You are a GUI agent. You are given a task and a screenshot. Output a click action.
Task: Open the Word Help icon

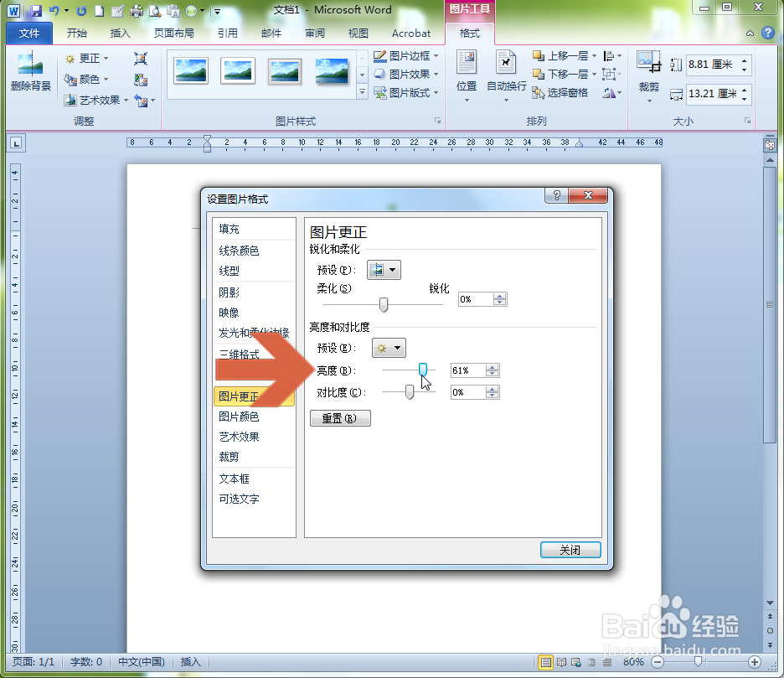[x=768, y=33]
